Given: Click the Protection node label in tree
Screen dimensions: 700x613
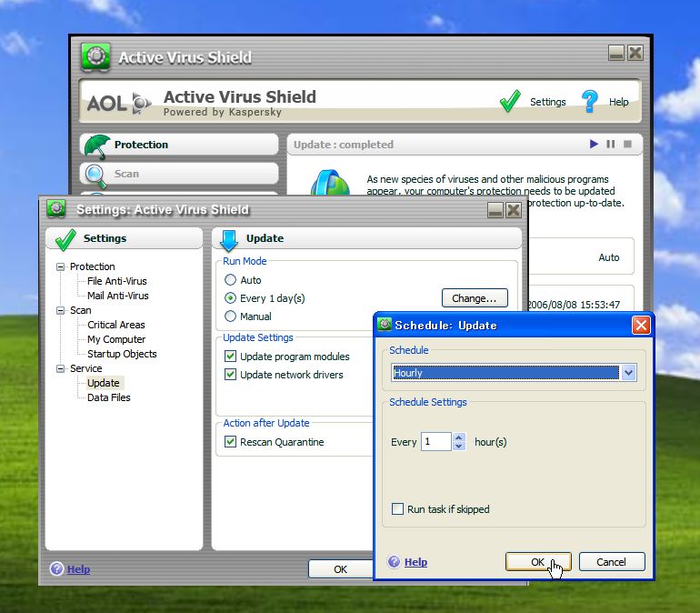Looking at the screenshot, I should 93,266.
